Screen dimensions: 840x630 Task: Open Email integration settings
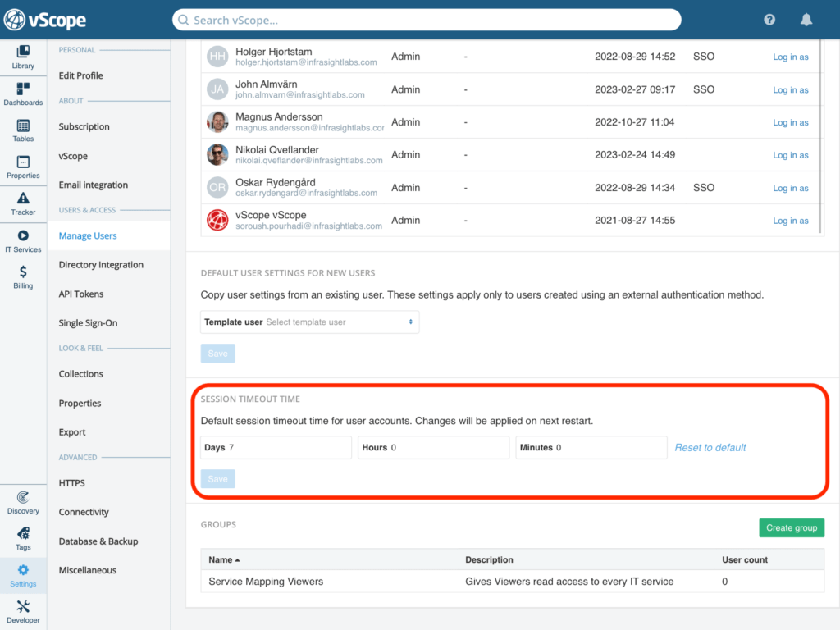point(94,185)
